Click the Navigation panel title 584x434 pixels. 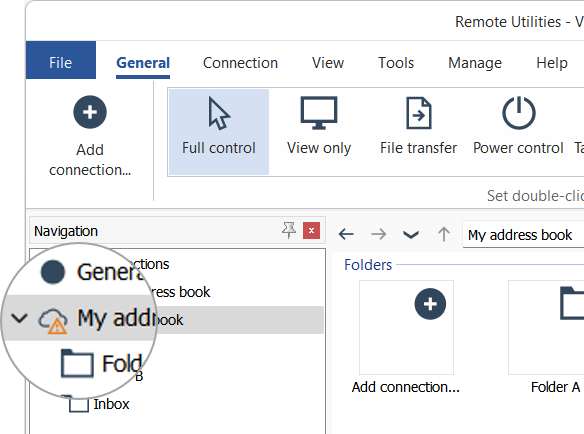[x=66, y=231]
